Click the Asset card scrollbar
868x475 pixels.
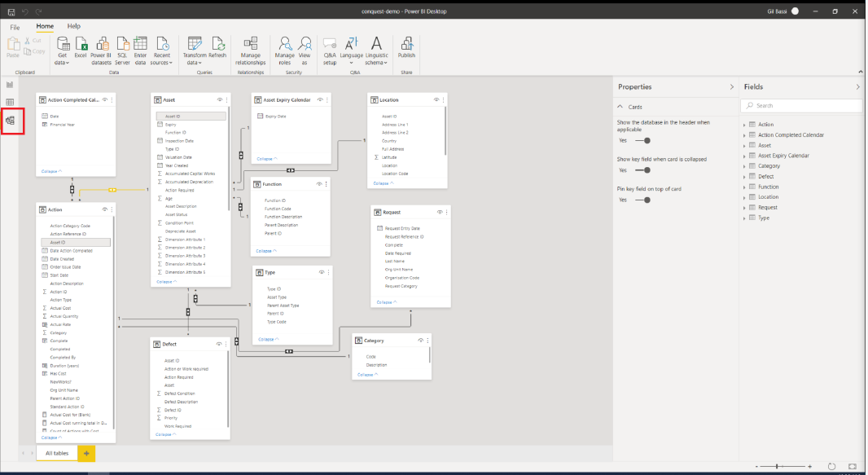[229, 159]
